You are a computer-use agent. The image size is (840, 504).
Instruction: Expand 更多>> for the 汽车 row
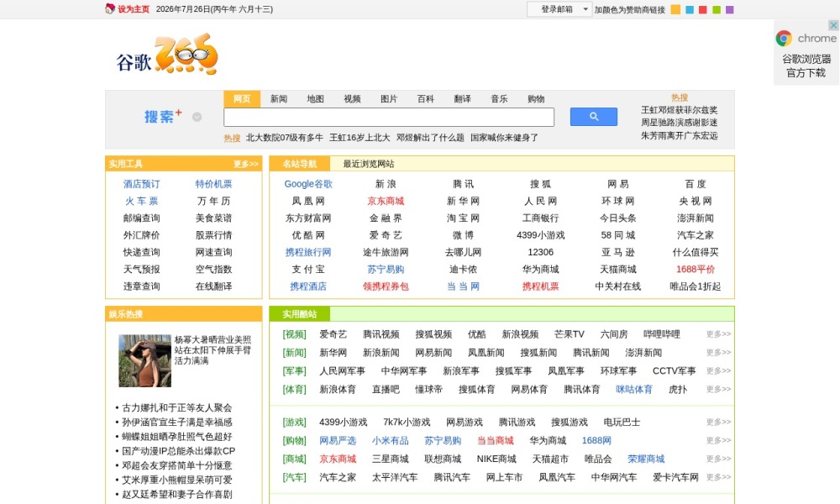(718, 477)
